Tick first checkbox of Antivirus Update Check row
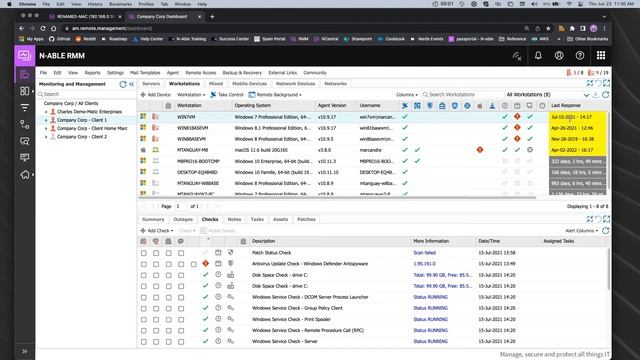This screenshot has height=360, width=640. [144, 264]
